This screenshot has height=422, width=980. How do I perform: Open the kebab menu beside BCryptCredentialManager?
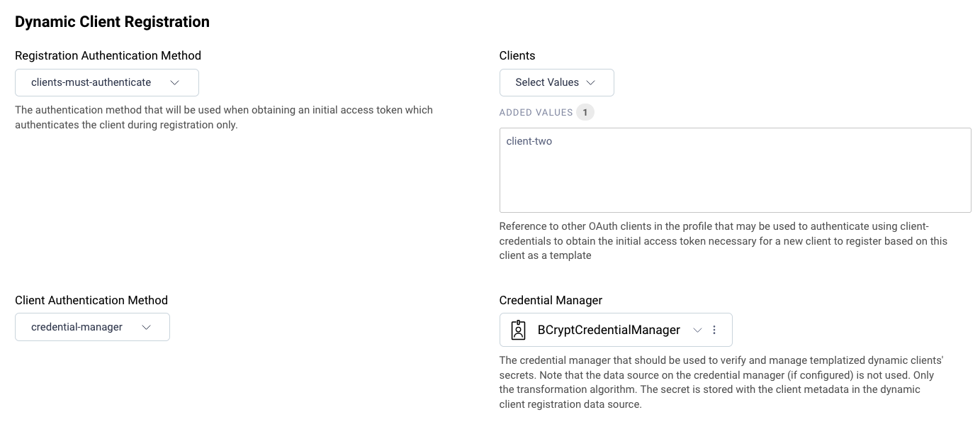715,330
